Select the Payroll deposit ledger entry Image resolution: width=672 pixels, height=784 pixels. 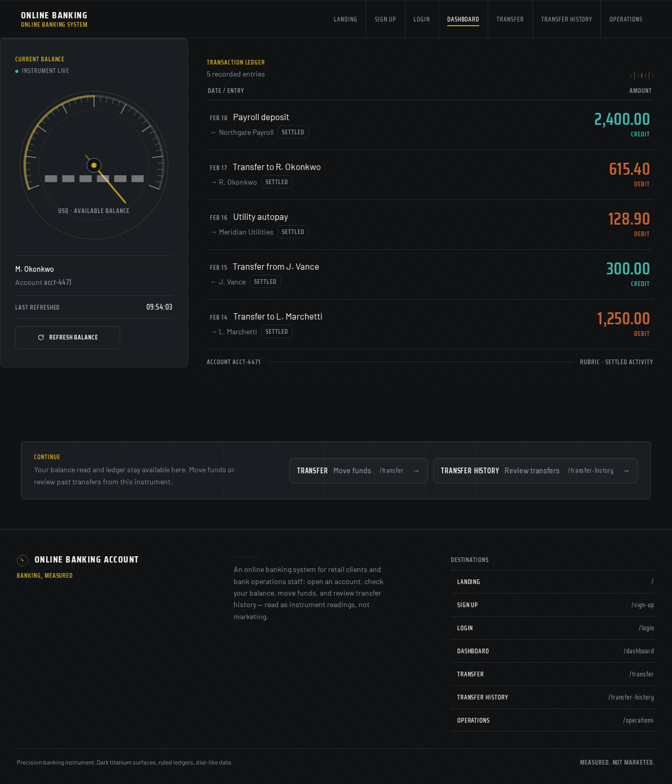click(430, 125)
